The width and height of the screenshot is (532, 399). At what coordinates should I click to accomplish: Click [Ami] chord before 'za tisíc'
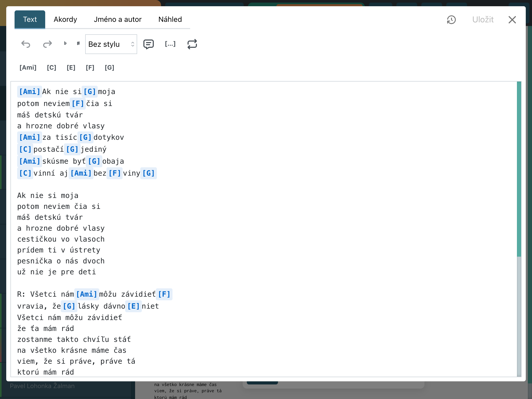tap(30, 137)
